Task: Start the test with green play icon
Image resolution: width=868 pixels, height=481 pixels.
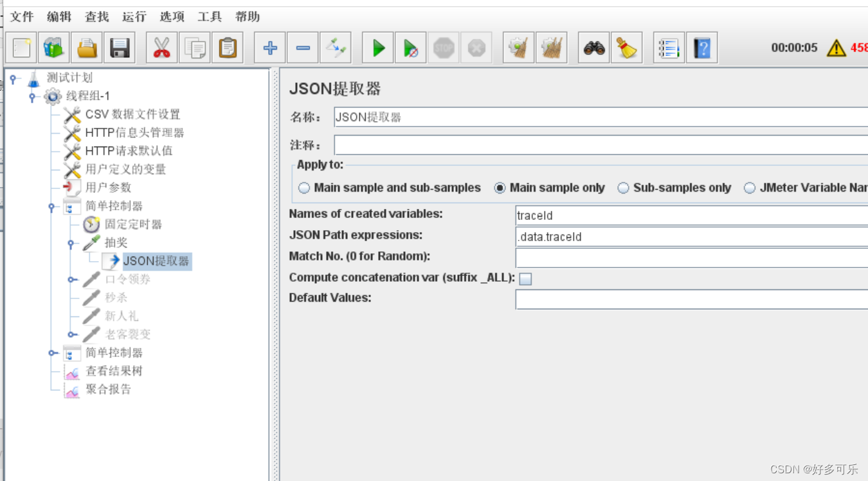Action: [378, 48]
